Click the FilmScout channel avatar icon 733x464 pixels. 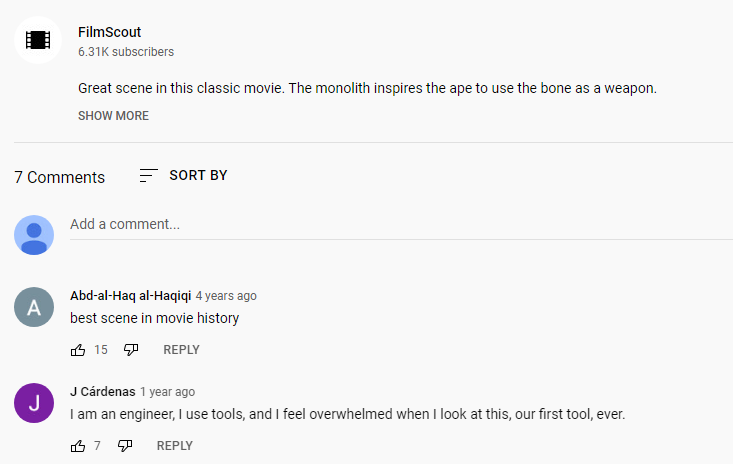[38, 40]
